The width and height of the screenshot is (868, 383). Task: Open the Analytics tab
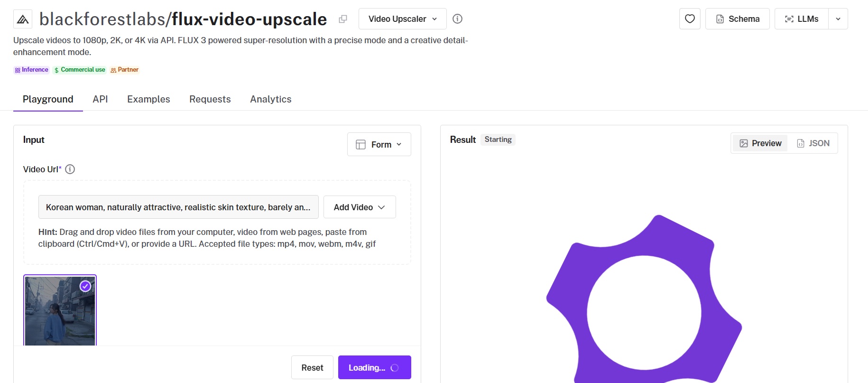pyautogui.click(x=271, y=99)
